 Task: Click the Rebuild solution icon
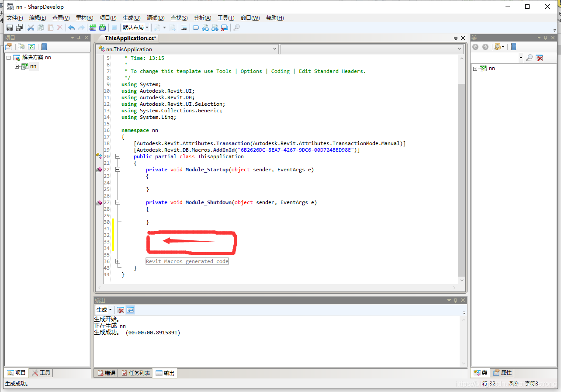click(102, 28)
